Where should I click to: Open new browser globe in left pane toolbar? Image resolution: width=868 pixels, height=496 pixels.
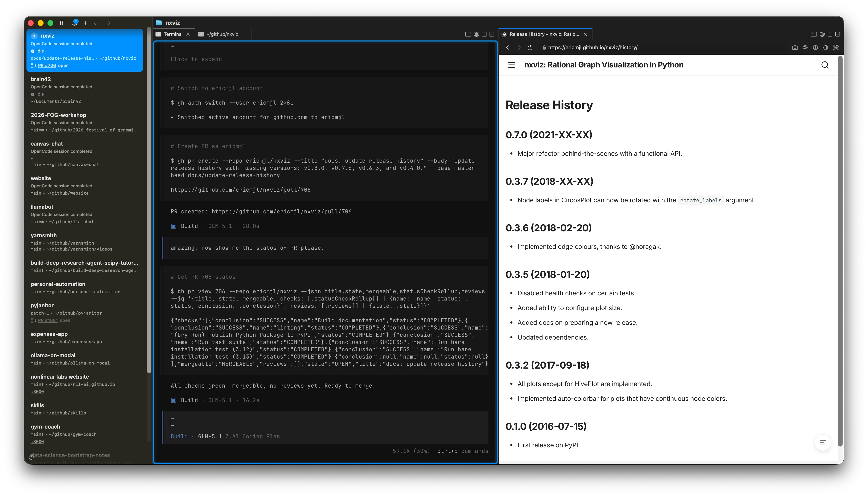(476, 34)
